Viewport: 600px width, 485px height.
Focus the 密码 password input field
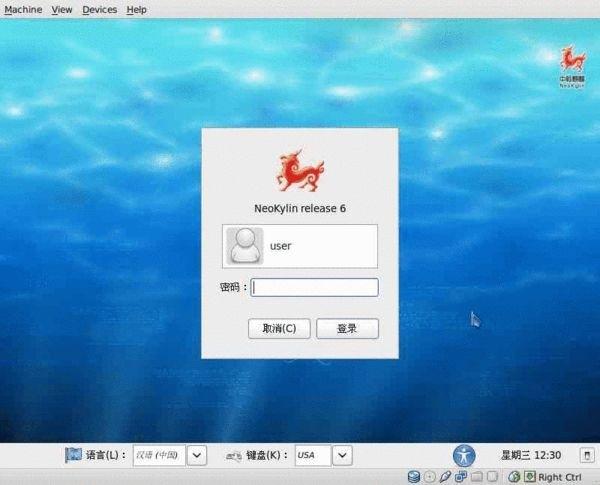314,287
